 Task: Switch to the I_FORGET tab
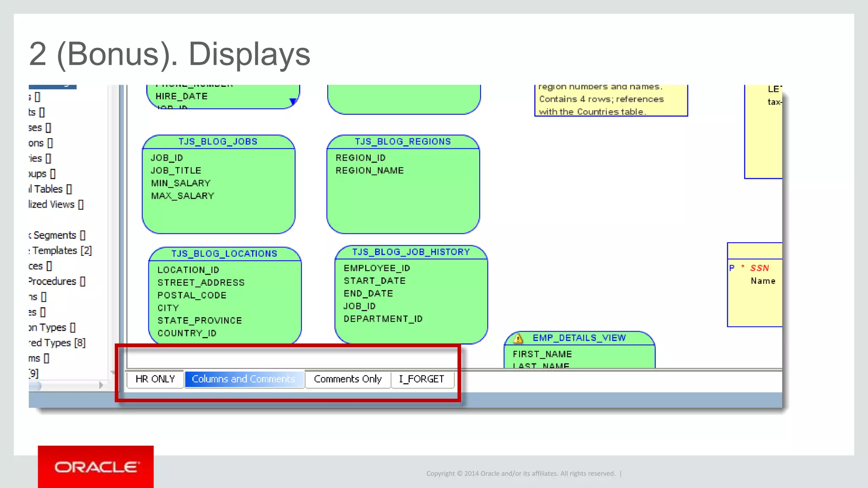coord(422,379)
